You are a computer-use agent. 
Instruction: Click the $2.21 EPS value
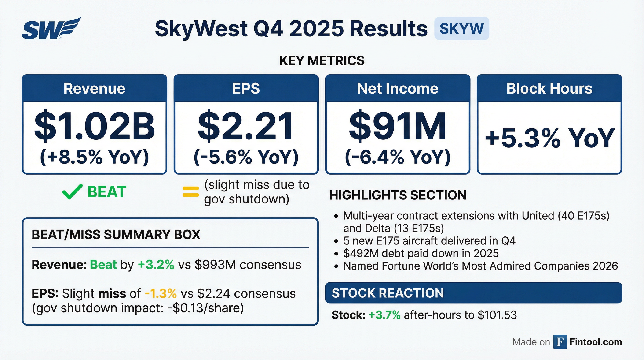pos(246,126)
